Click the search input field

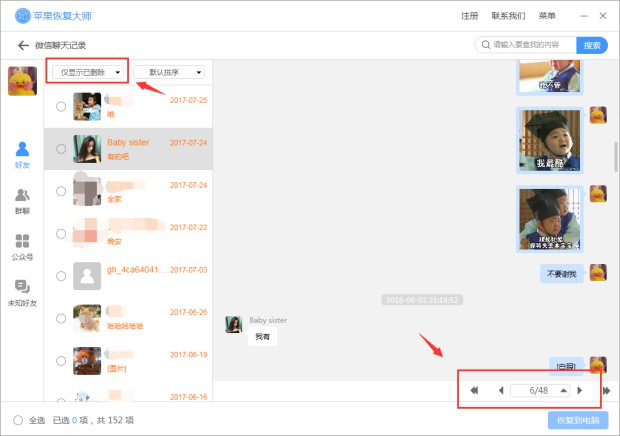[x=530, y=45]
